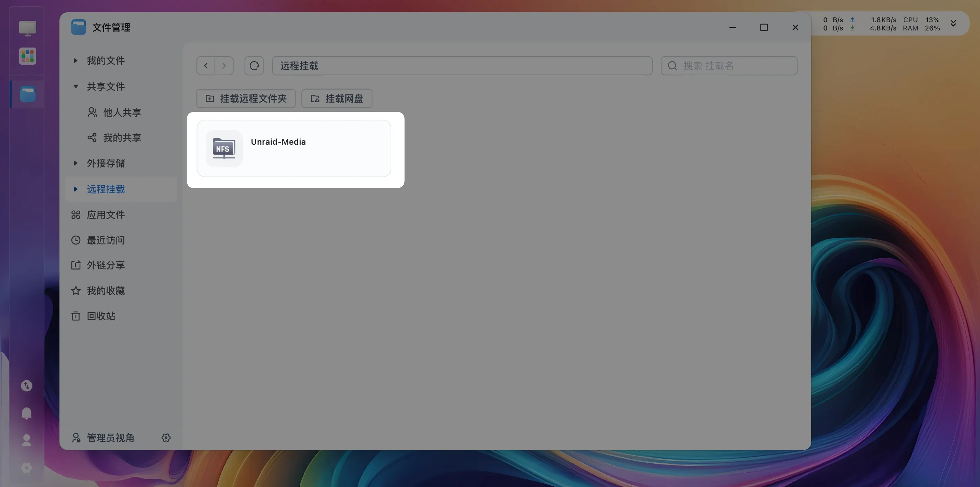The height and width of the screenshot is (487, 980).
Task: Open the app grid icon in dock
Action: [x=27, y=56]
